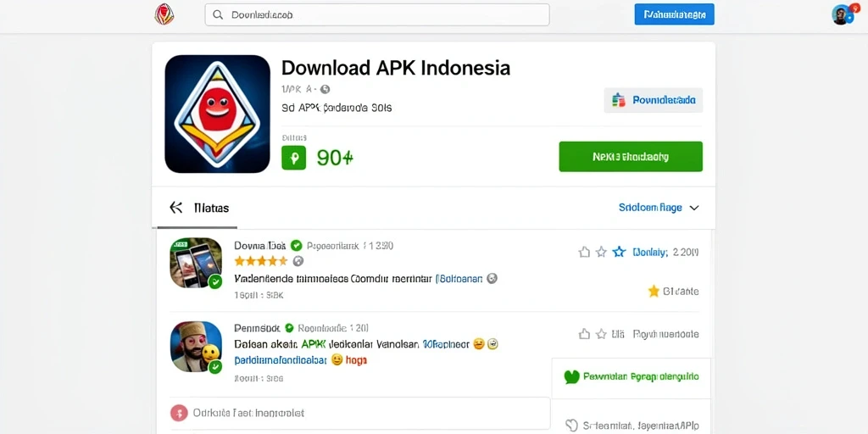This screenshot has height=434, width=868.
Task: Click the blue star icon in the first review
Action: (x=619, y=253)
